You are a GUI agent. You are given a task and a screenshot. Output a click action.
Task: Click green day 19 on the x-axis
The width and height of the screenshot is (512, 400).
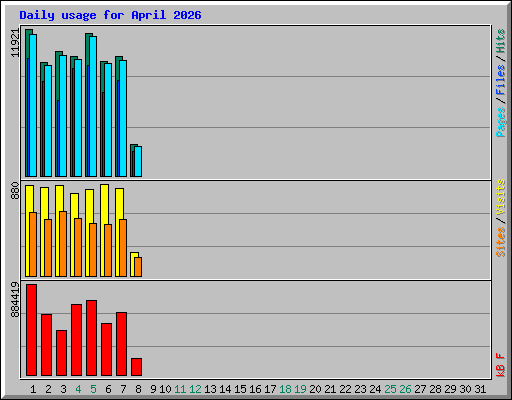pyautogui.click(x=300, y=389)
